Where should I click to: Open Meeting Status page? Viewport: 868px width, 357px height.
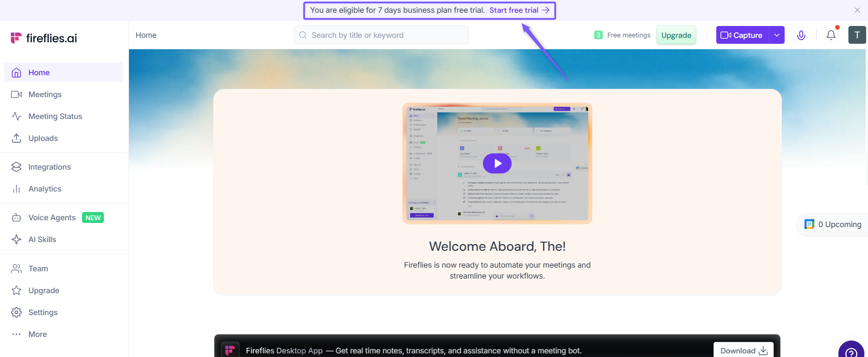pos(63,116)
